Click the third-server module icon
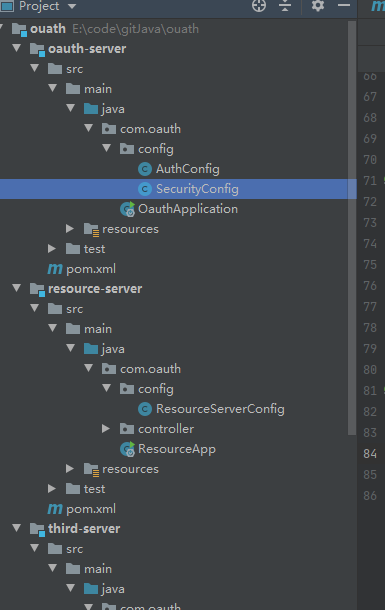385x610 pixels. click(x=37, y=529)
